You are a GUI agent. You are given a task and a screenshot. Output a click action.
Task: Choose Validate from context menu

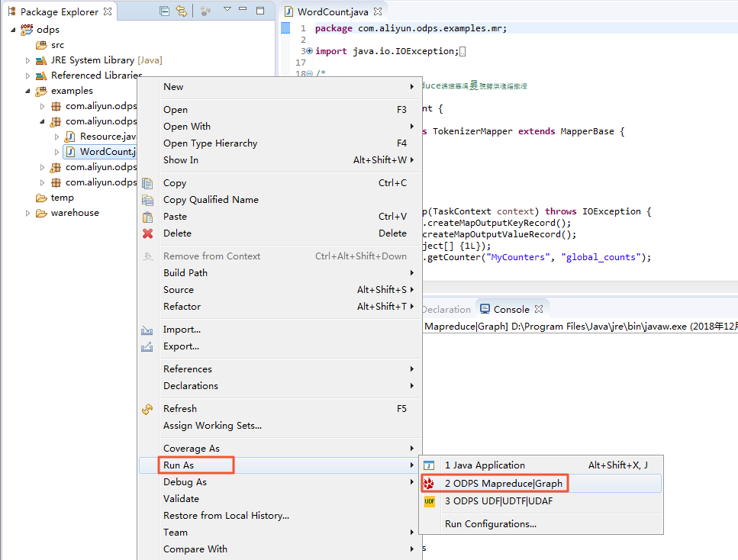click(279, 499)
